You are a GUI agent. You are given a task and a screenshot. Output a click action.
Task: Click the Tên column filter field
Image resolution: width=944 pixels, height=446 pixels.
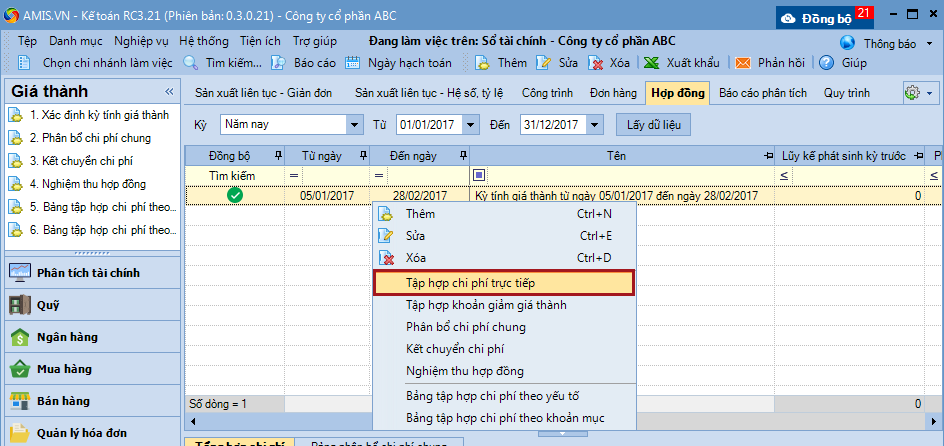point(620,175)
